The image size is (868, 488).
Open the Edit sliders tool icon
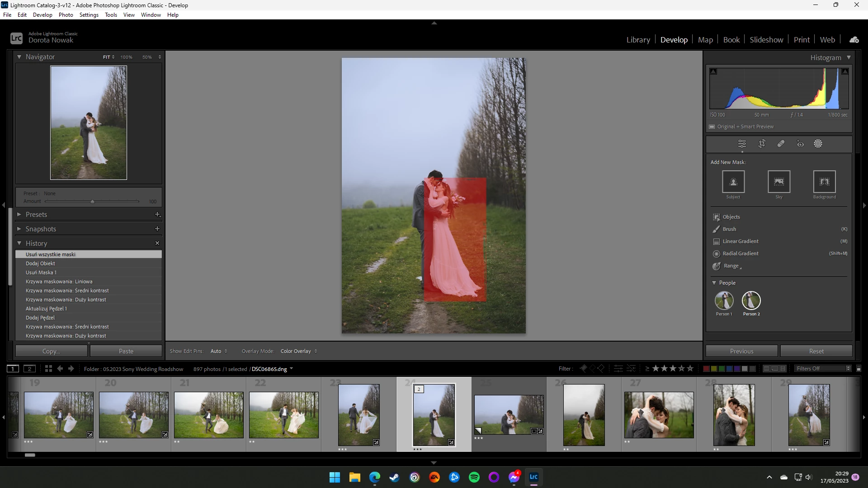[742, 144]
